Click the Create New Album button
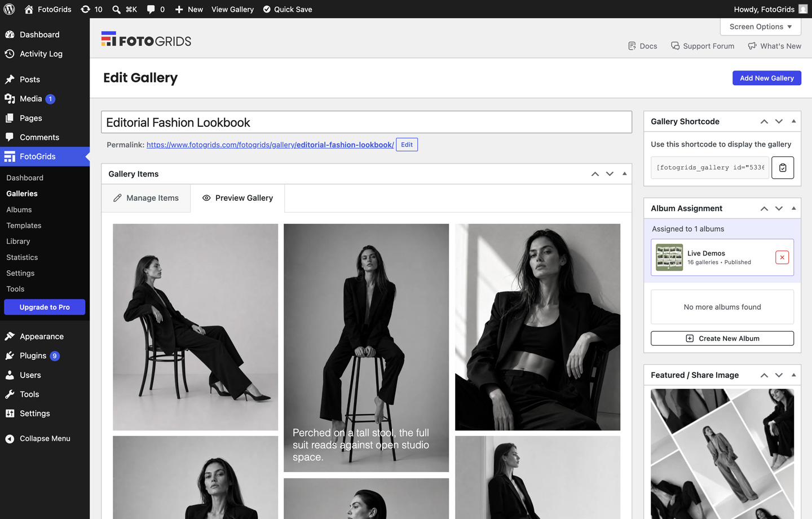The image size is (812, 519). tap(722, 338)
